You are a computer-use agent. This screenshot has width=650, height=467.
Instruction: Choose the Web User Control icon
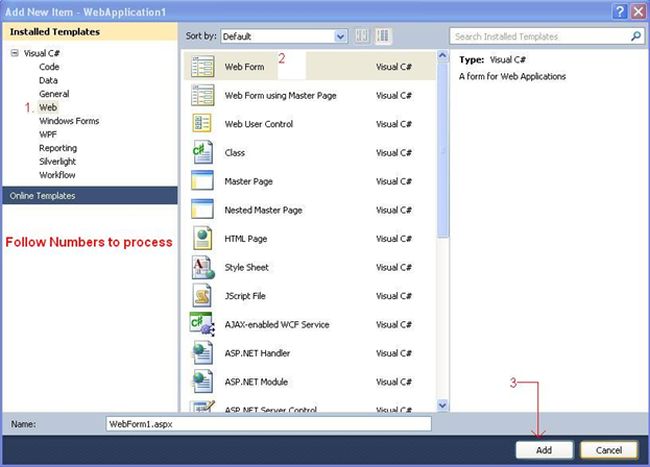202,123
